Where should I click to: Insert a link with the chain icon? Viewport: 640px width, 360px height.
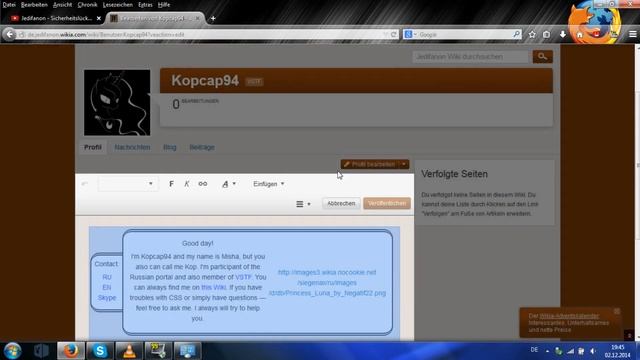click(203, 184)
